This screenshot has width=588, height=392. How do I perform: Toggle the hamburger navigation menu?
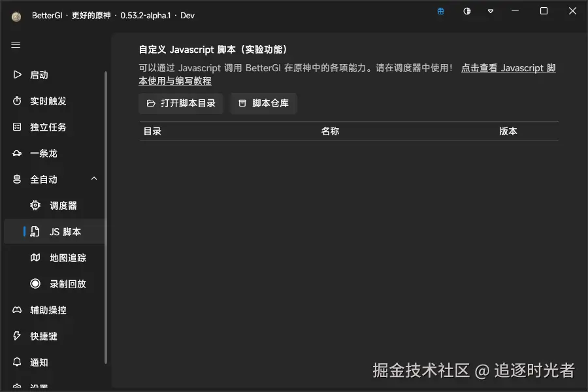pos(16,45)
